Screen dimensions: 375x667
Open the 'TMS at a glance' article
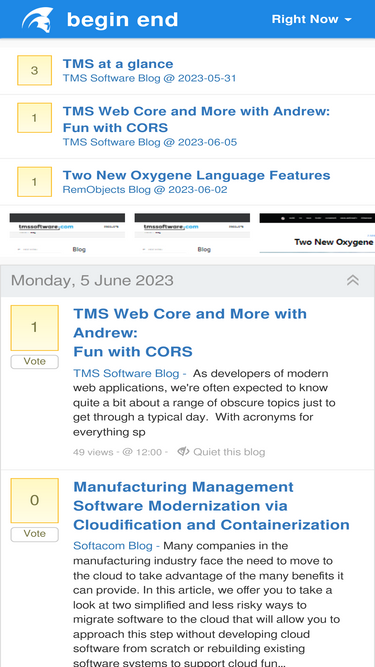[x=118, y=64]
